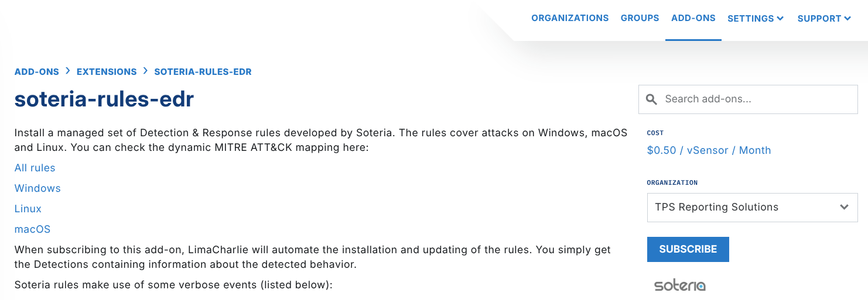Click the first breadcrumb separator arrow
Viewport: 868px width, 300px height.
coord(68,71)
